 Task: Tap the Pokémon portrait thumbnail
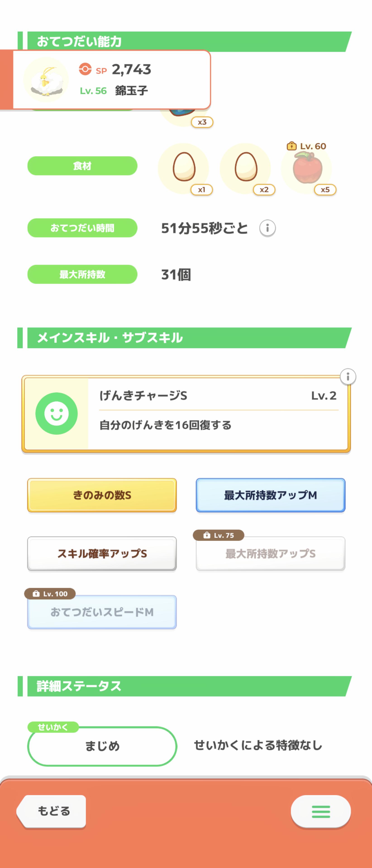(46, 80)
